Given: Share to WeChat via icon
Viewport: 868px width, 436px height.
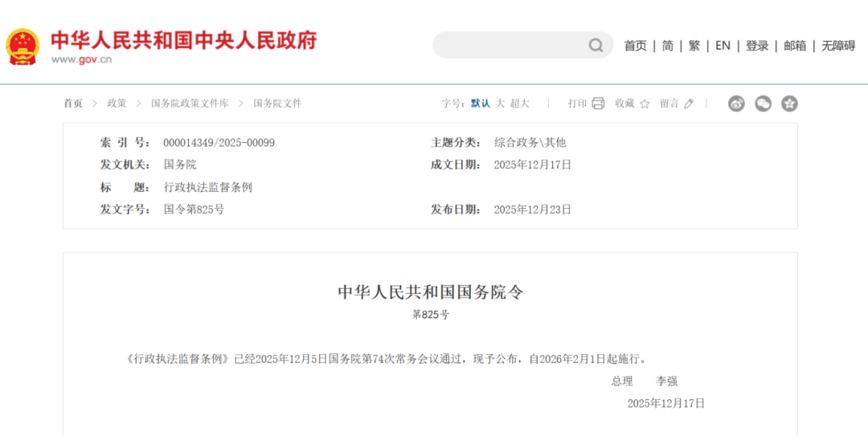Looking at the screenshot, I should click(763, 104).
